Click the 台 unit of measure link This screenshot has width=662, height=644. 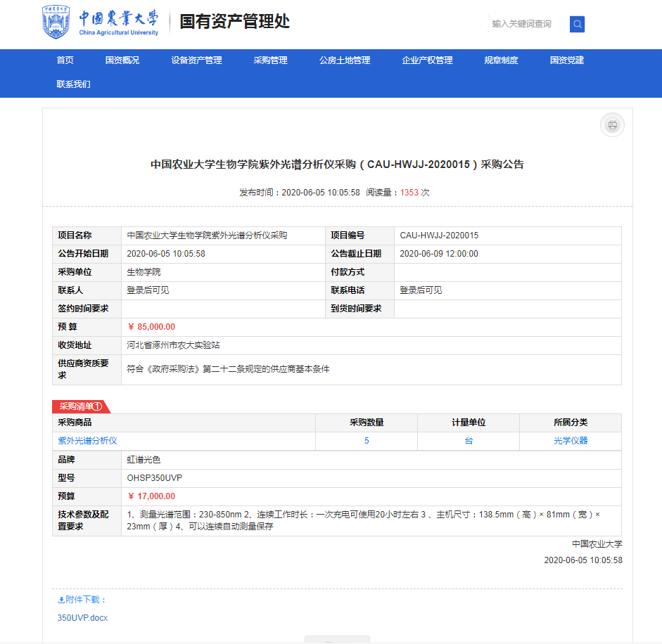[x=469, y=441]
